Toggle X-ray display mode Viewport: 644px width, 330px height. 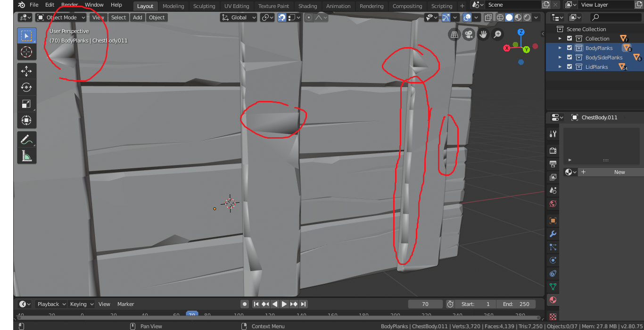pyautogui.click(x=488, y=17)
